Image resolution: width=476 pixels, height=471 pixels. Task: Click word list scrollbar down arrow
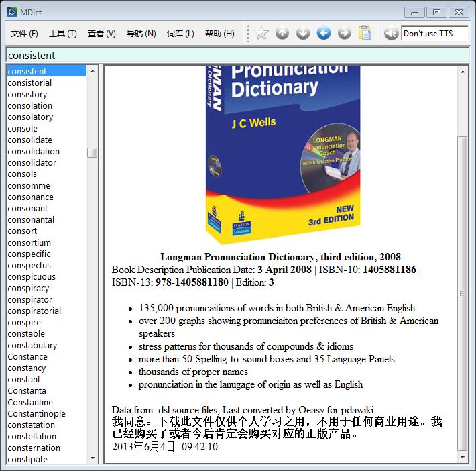(x=93, y=458)
